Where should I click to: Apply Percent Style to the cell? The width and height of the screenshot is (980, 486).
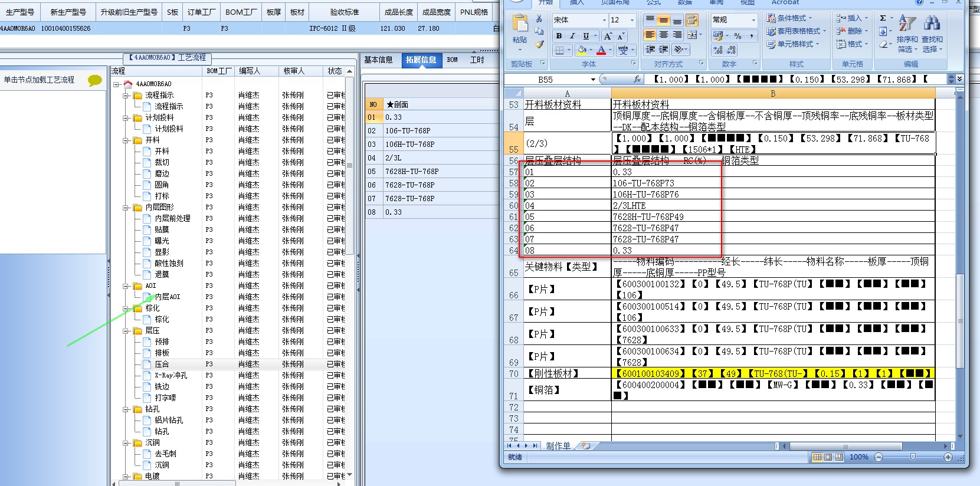pyautogui.click(x=738, y=36)
